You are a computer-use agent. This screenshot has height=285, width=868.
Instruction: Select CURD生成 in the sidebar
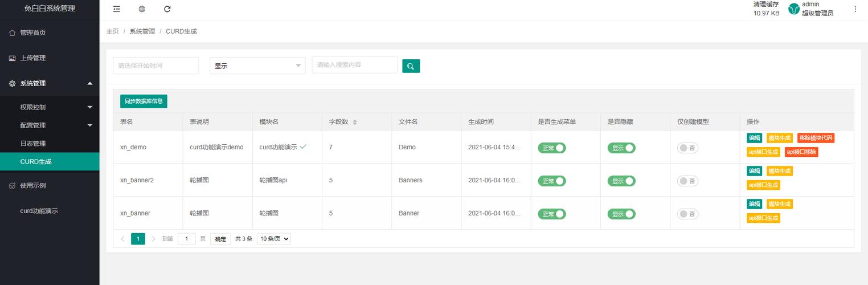click(x=50, y=162)
